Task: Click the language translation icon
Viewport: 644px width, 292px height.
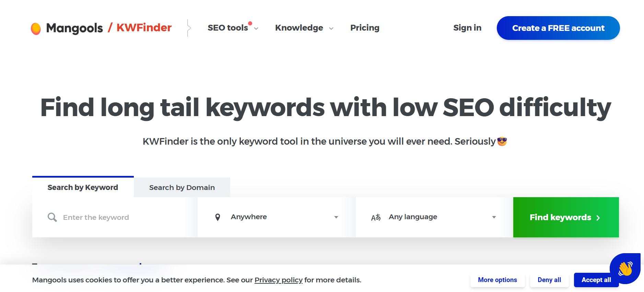Action: point(376,217)
